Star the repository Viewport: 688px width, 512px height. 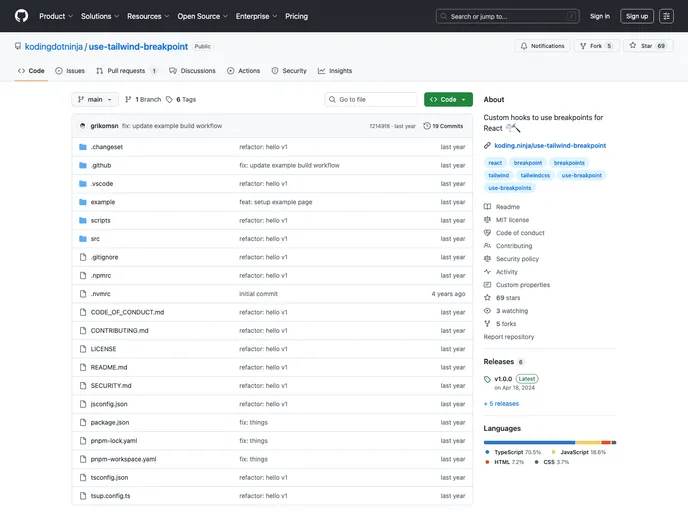pos(648,46)
